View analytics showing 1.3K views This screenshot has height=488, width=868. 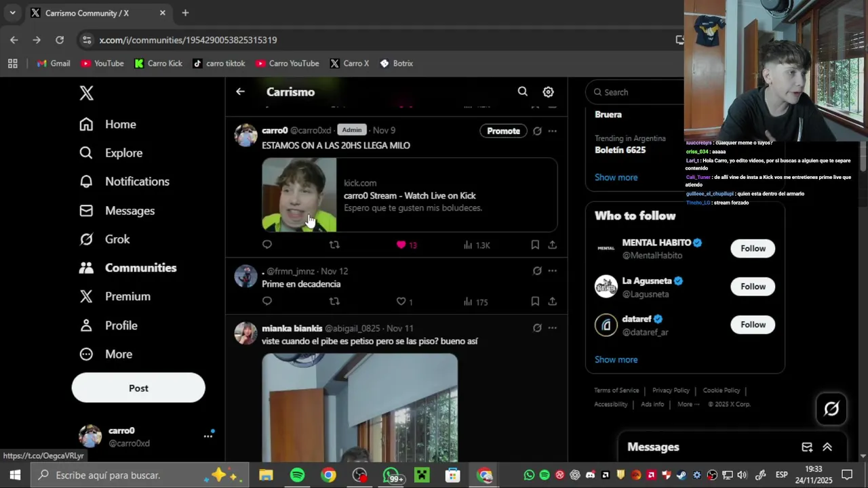[x=477, y=245]
